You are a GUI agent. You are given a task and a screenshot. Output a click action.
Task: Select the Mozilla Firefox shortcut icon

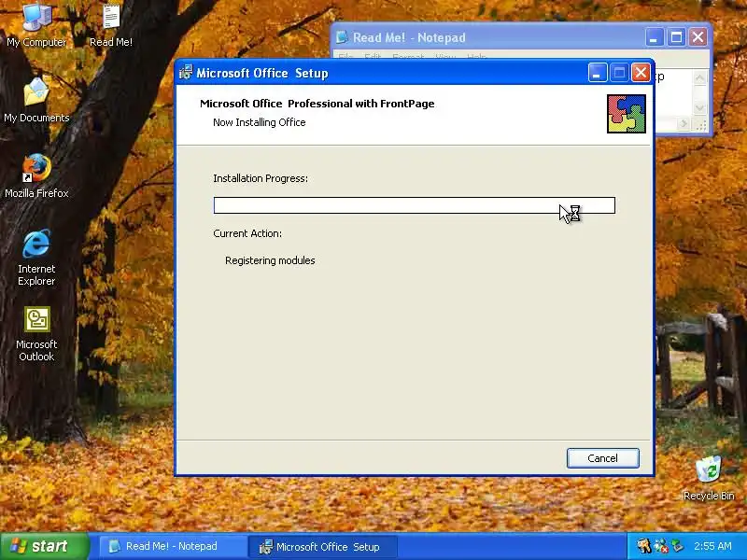(x=36, y=175)
